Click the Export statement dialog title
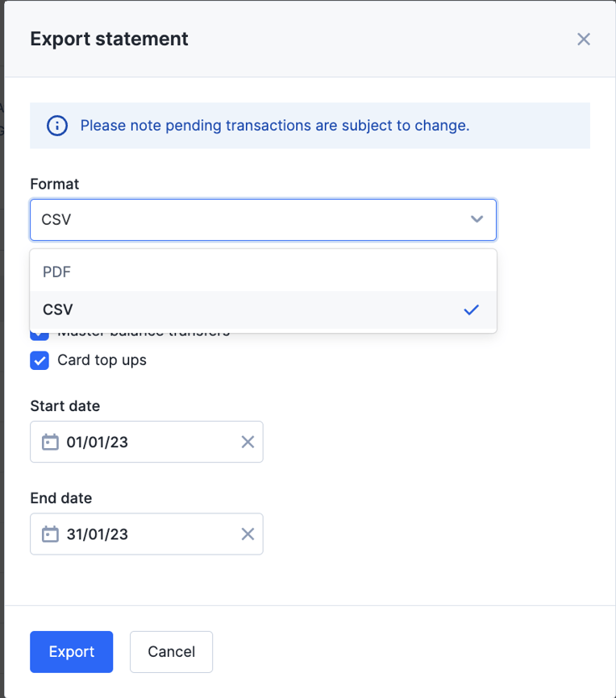This screenshot has width=616, height=698. pos(109,39)
